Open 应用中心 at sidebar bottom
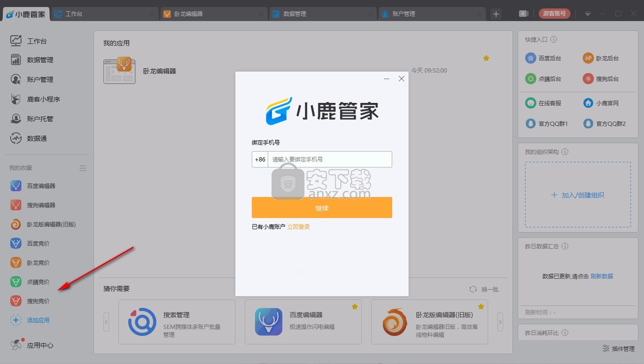The width and height of the screenshot is (644, 364). (32, 345)
